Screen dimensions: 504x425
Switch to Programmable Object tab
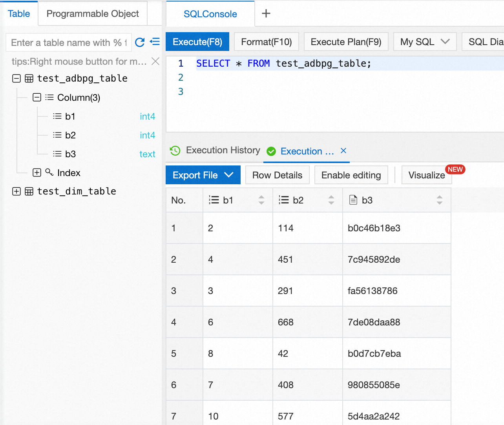[x=93, y=14]
